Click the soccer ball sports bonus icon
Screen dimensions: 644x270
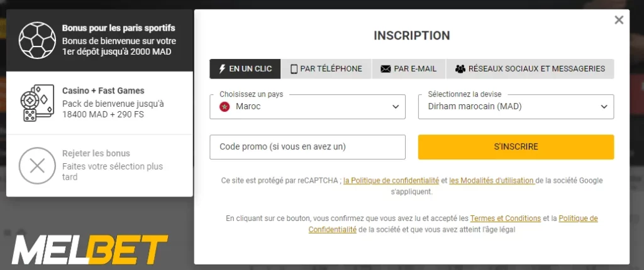(x=38, y=40)
